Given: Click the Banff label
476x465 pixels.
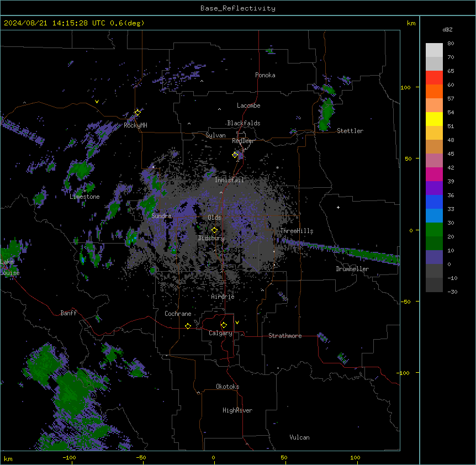Looking at the screenshot, I should tap(68, 313).
